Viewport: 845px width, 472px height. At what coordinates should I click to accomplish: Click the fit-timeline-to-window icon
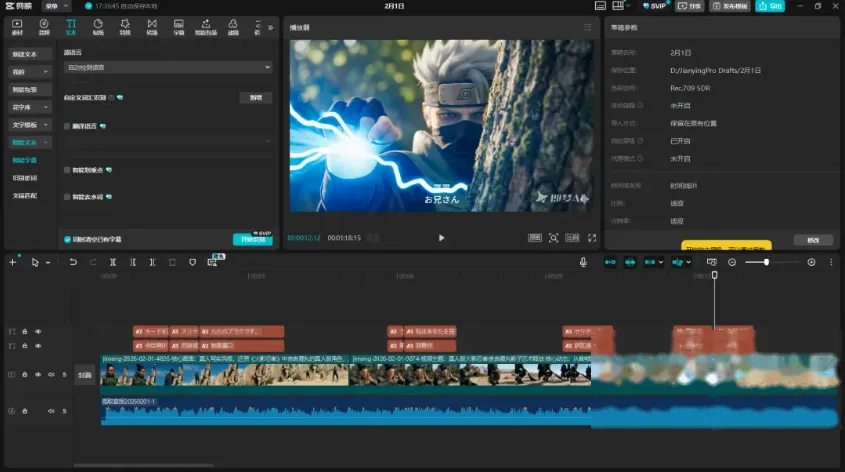point(711,262)
